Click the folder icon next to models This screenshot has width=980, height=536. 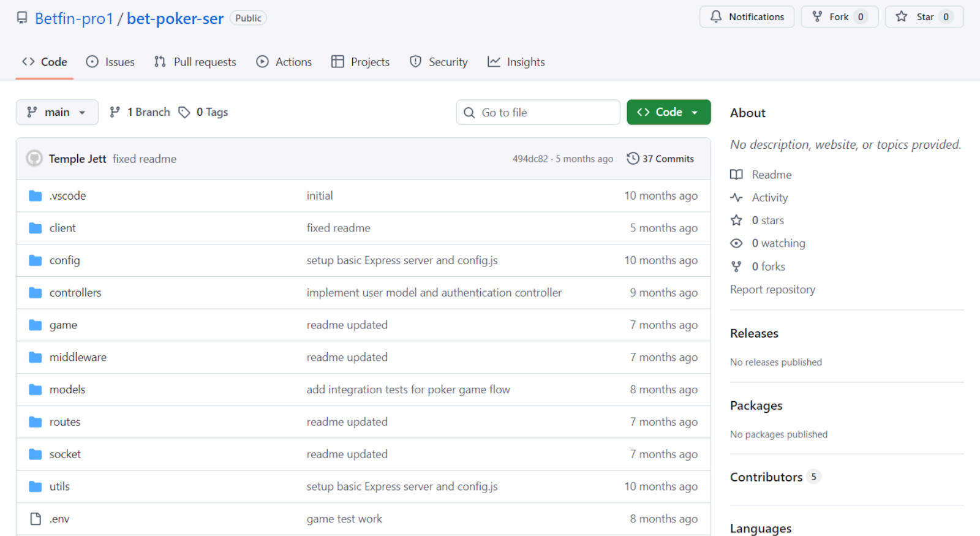[36, 390]
